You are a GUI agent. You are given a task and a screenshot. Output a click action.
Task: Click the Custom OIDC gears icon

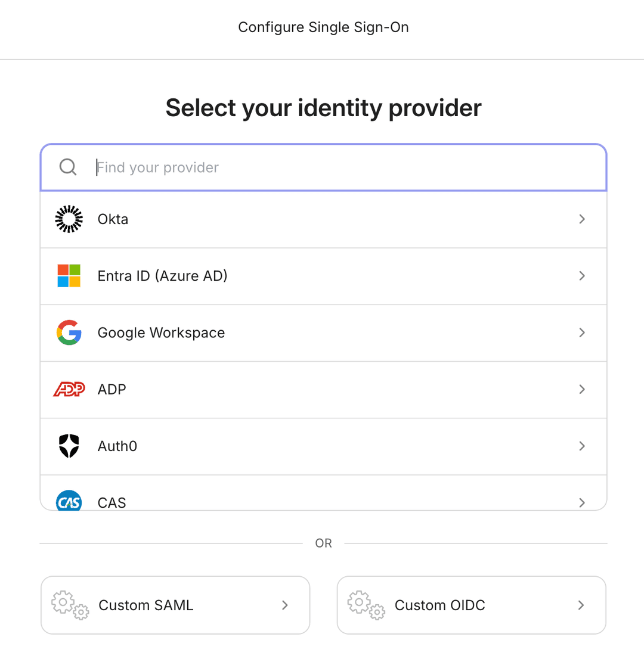click(x=366, y=605)
